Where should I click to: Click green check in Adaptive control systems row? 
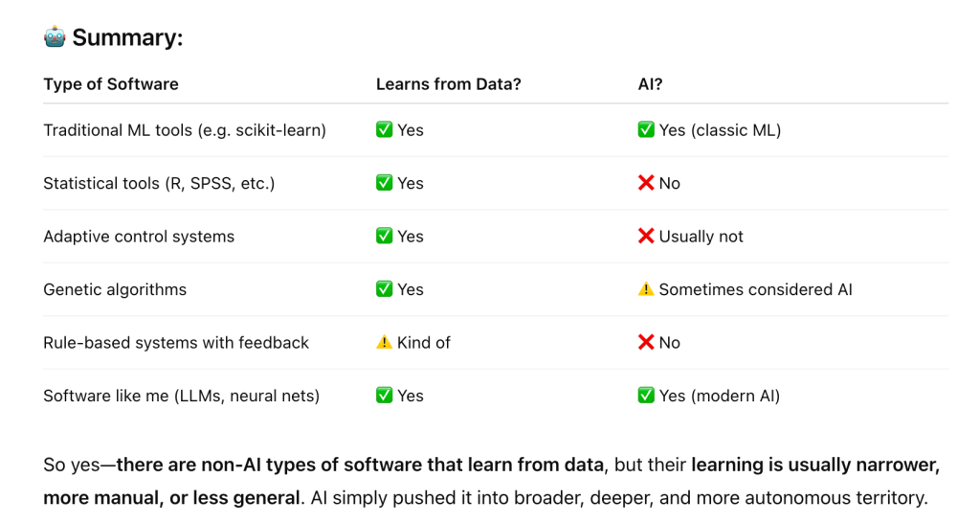point(385,236)
